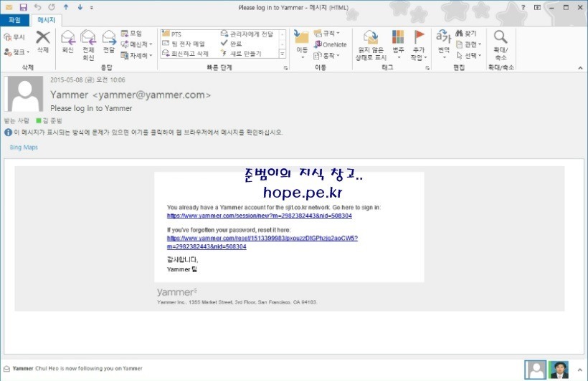Image resolution: width=588 pixels, height=381 pixels.
Task: Select the 회신하고 삭제 quick step
Action: point(185,54)
